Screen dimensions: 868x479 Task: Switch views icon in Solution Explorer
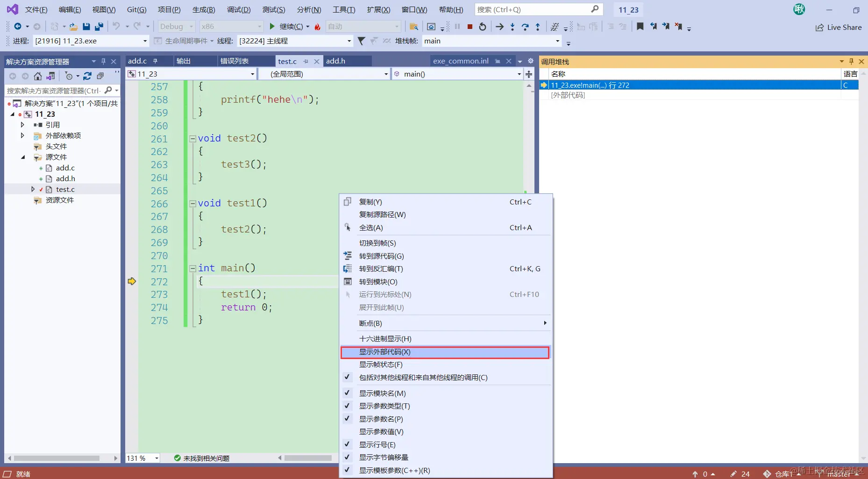click(x=50, y=76)
